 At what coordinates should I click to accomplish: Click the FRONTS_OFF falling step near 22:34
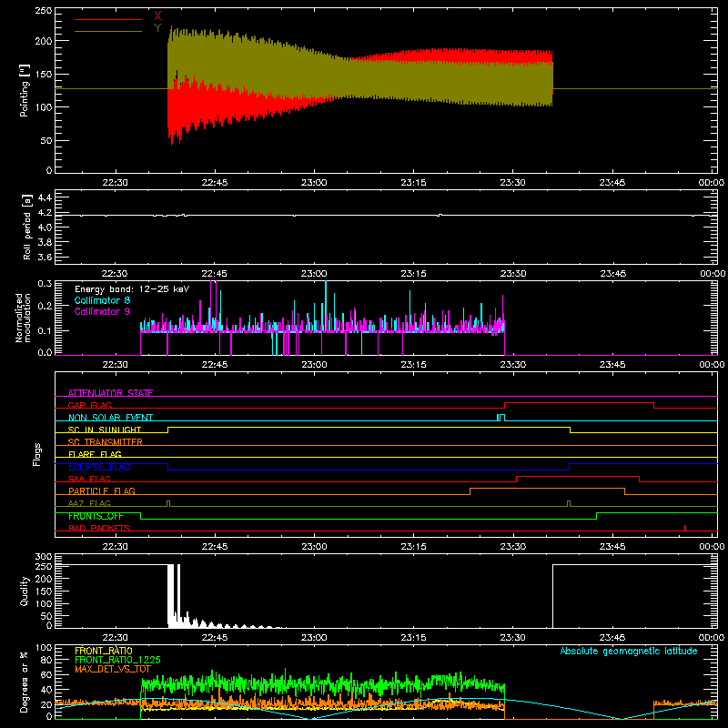coord(141,516)
